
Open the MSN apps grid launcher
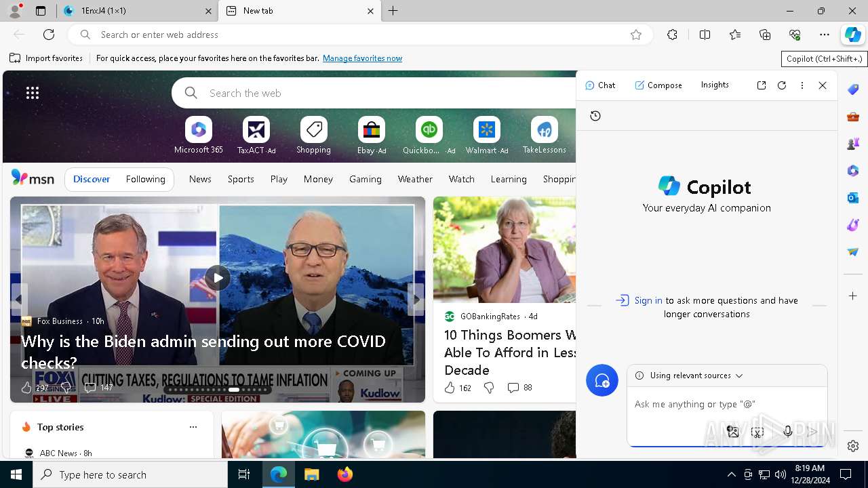click(x=33, y=93)
